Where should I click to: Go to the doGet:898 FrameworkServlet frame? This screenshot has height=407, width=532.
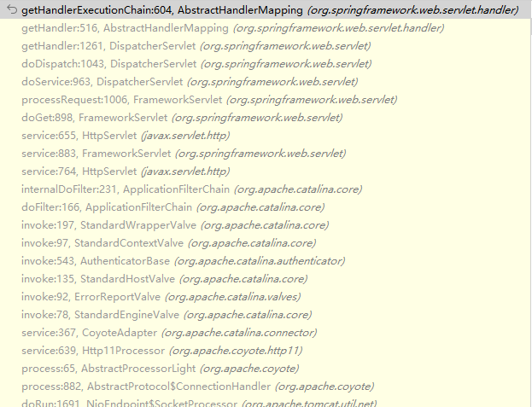click(182, 118)
